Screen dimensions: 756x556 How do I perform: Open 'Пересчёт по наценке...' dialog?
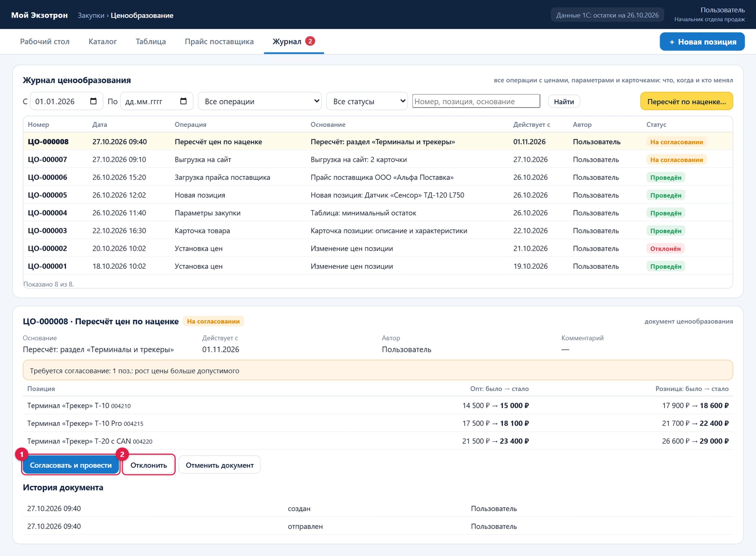coord(686,101)
